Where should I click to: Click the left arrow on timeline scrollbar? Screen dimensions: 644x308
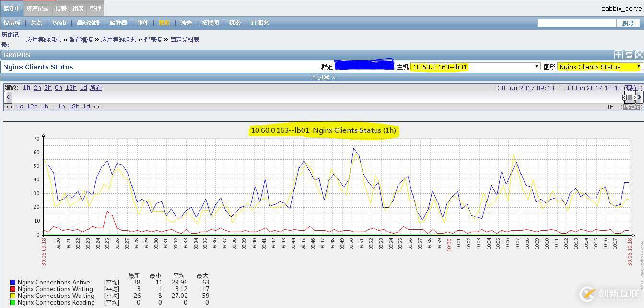8,97
